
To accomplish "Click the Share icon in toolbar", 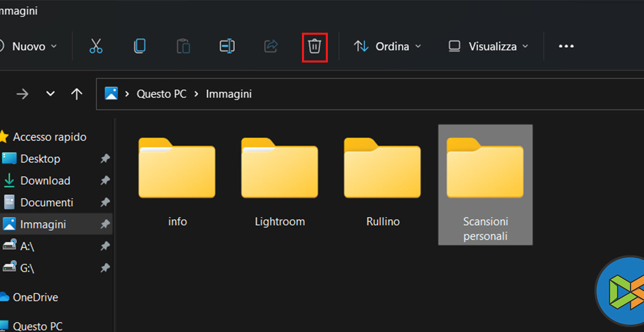I will coord(270,46).
